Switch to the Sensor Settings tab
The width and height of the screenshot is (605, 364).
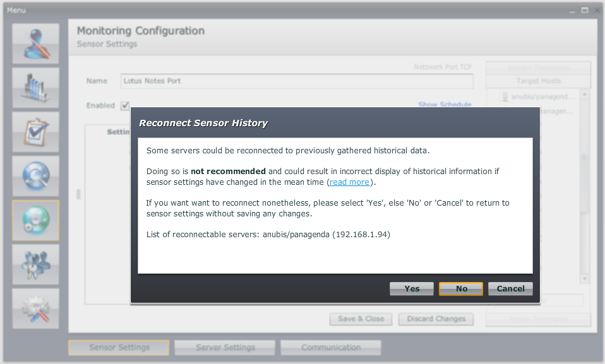119,348
